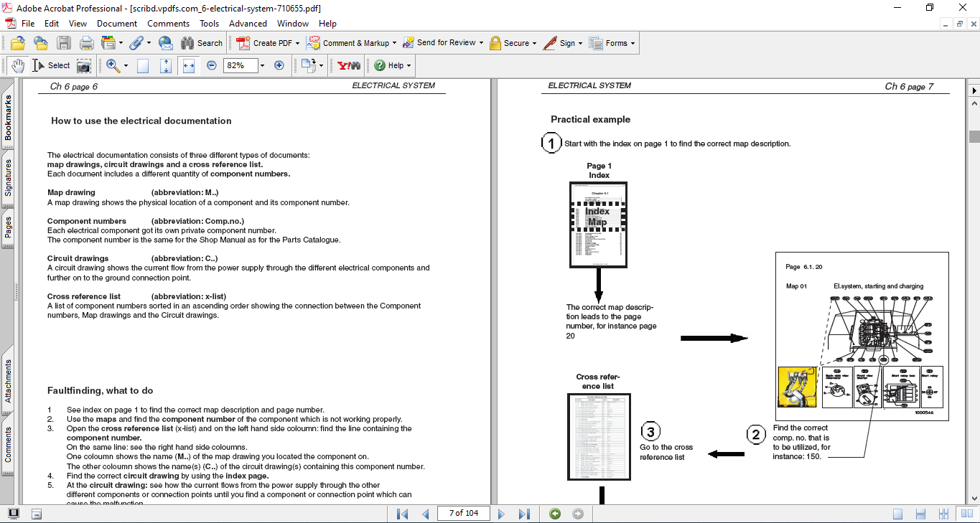The width and height of the screenshot is (980, 523).
Task: Click the Save disk icon
Action: 64,43
